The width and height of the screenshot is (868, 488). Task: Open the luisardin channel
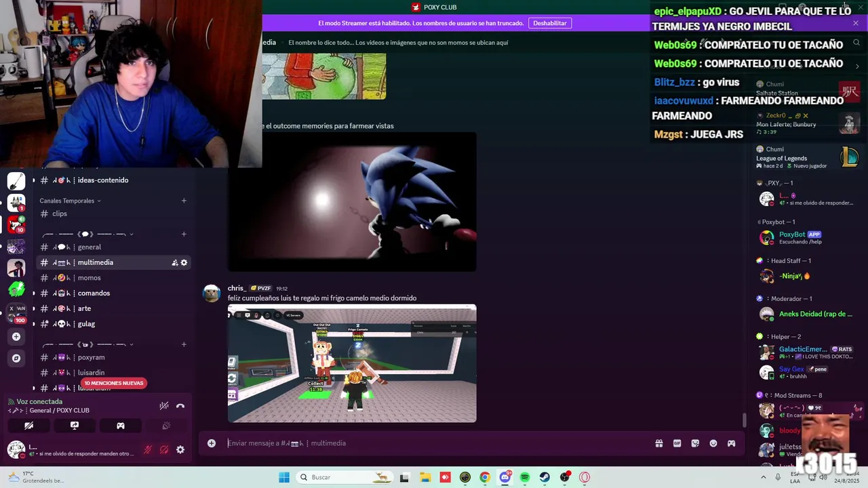click(113, 373)
